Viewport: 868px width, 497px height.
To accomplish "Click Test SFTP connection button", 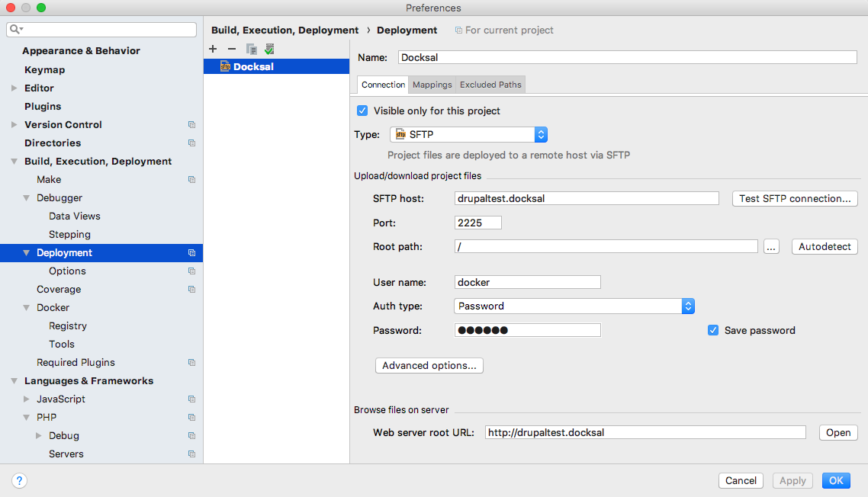I will [x=795, y=198].
